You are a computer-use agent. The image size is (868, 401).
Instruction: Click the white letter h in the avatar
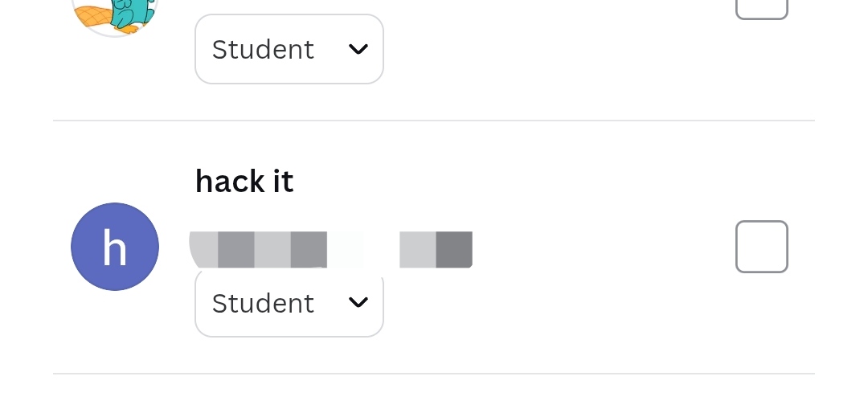click(x=115, y=248)
